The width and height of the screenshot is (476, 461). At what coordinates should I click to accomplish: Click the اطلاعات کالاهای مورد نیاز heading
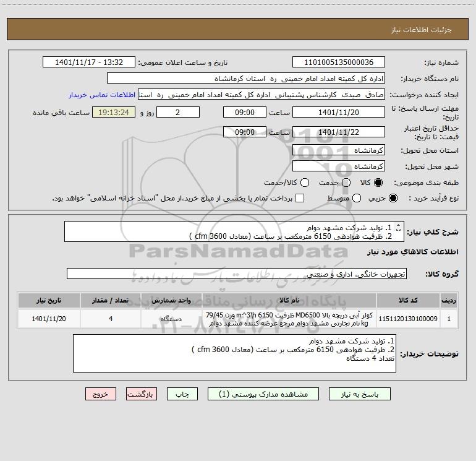[x=413, y=252]
